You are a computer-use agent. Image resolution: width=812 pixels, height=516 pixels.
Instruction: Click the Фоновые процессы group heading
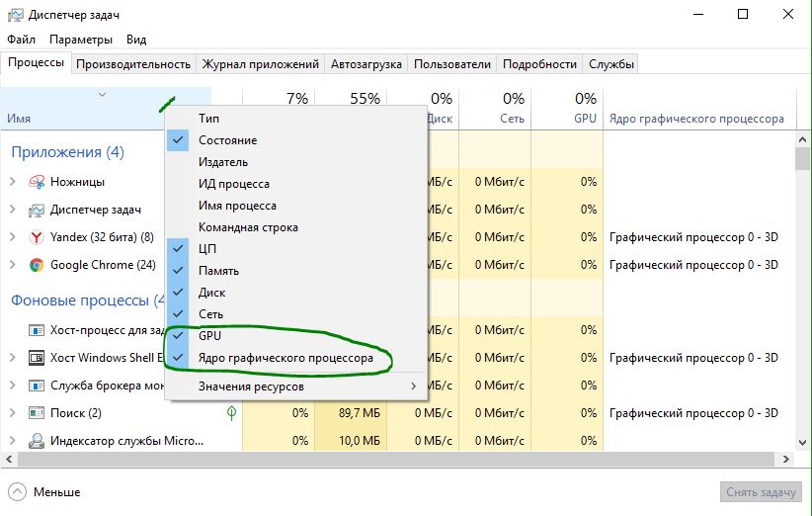click(x=88, y=301)
